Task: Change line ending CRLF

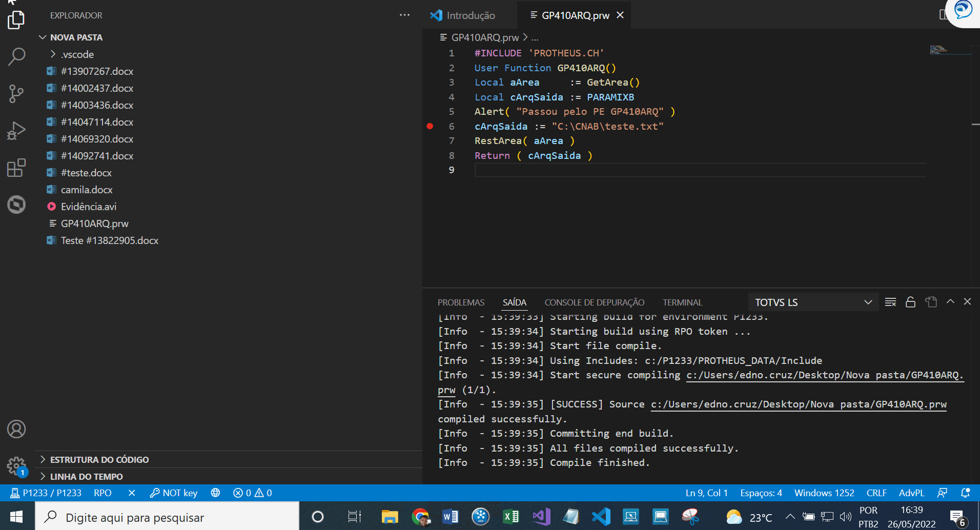Action: pyautogui.click(x=876, y=493)
